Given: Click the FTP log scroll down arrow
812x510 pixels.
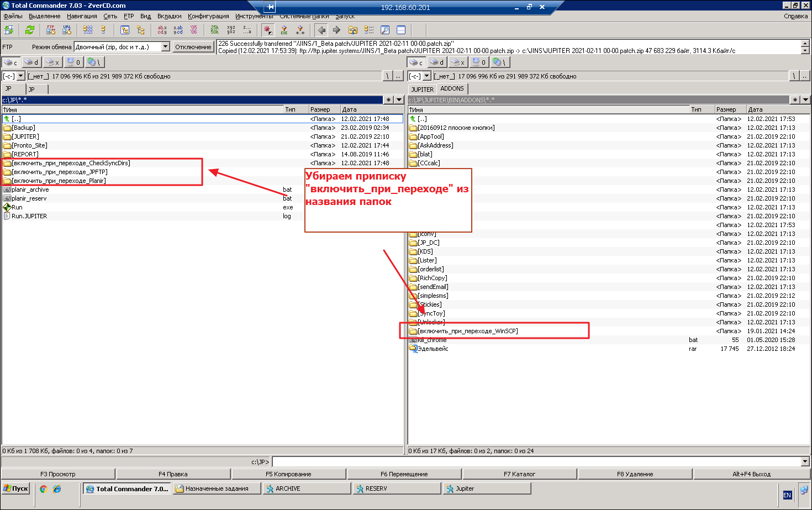Looking at the screenshot, I should click(x=805, y=51).
